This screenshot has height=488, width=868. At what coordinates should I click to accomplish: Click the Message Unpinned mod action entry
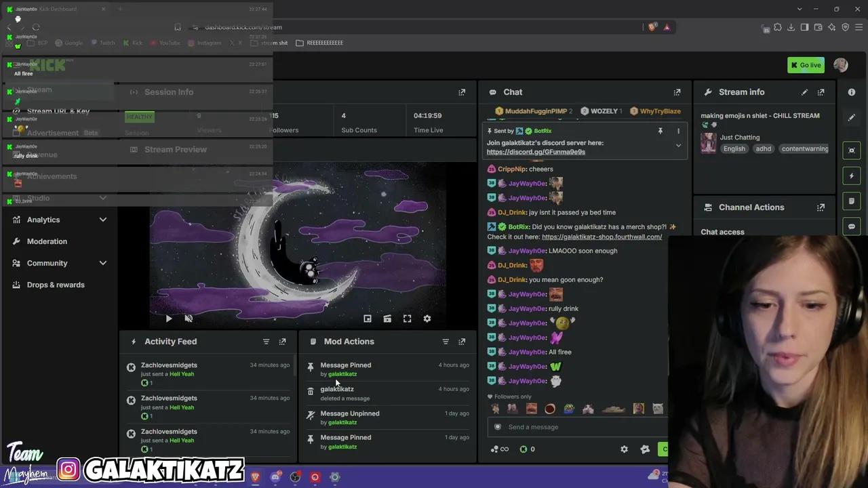[x=387, y=418]
